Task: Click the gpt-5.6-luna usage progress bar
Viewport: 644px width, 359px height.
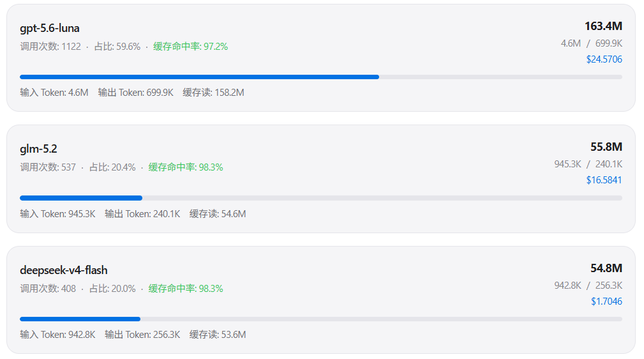Action: pyautogui.click(x=321, y=77)
